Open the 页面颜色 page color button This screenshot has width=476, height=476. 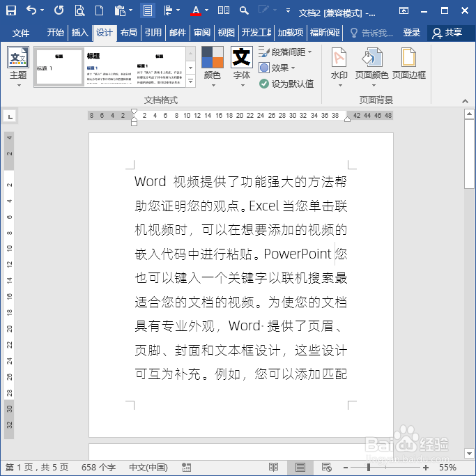pyautogui.click(x=372, y=67)
